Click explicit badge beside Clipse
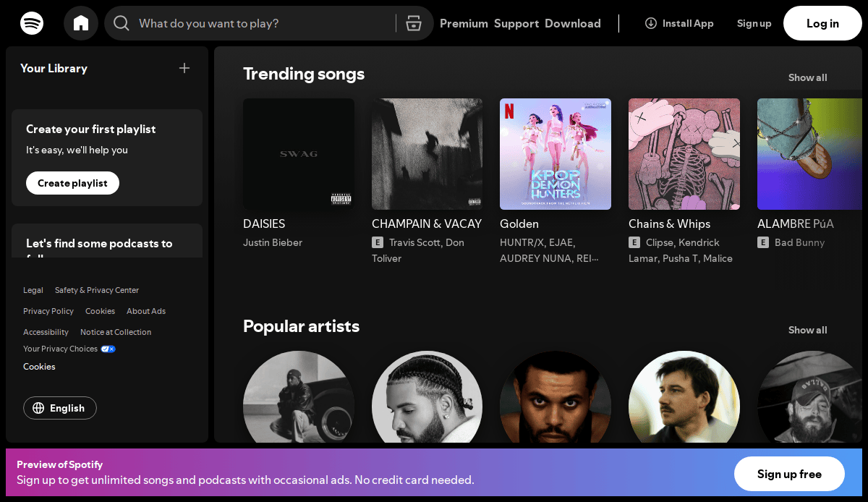Image resolution: width=868 pixels, height=502 pixels. coord(634,242)
